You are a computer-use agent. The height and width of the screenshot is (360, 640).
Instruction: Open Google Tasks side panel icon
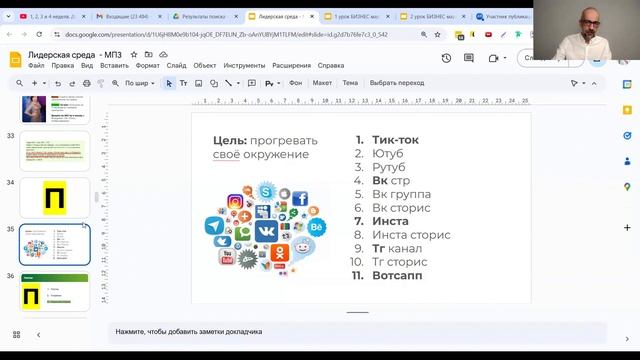(627, 136)
